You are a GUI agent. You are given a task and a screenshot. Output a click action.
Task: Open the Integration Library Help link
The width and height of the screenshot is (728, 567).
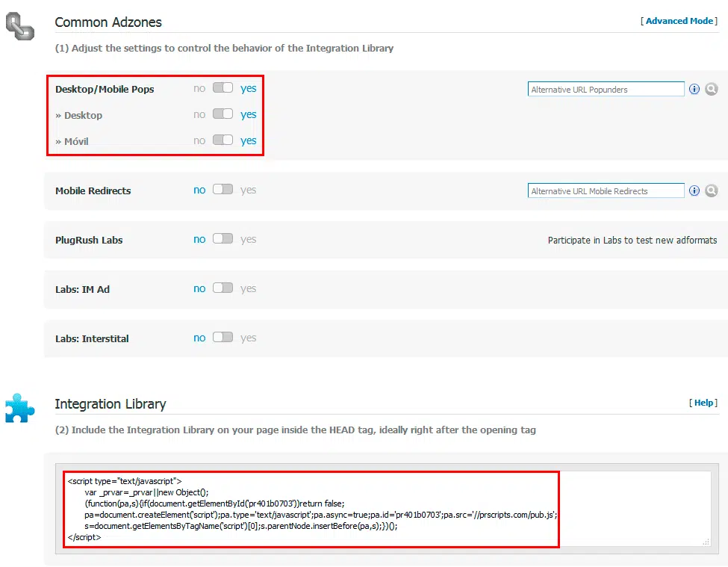703,403
